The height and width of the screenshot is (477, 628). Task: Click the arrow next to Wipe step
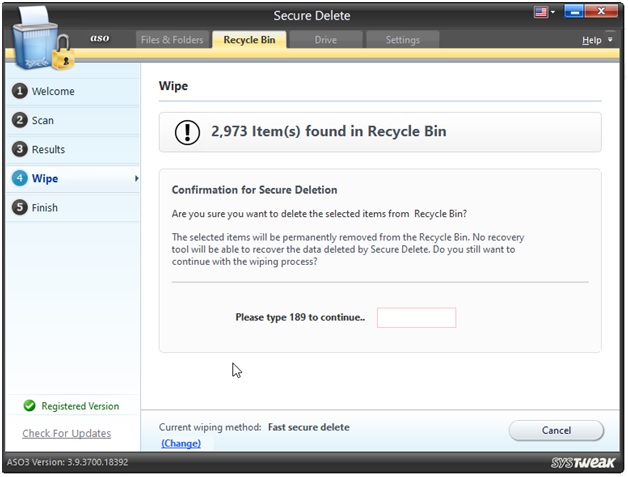pos(135,179)
